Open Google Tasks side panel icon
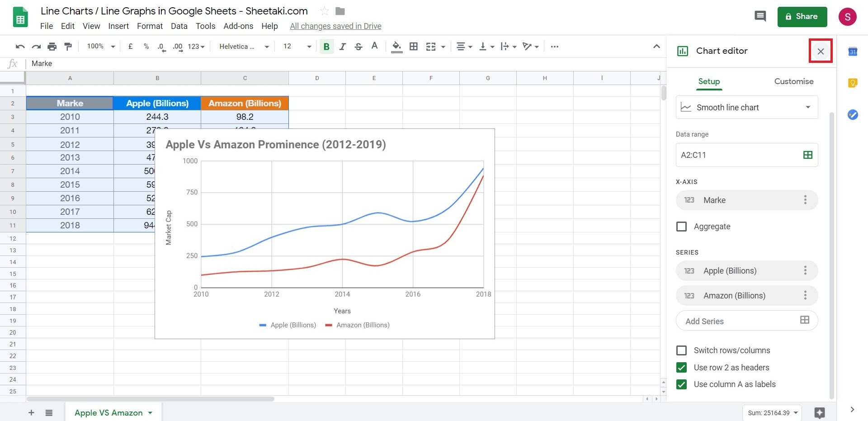 tap(853, 114)
